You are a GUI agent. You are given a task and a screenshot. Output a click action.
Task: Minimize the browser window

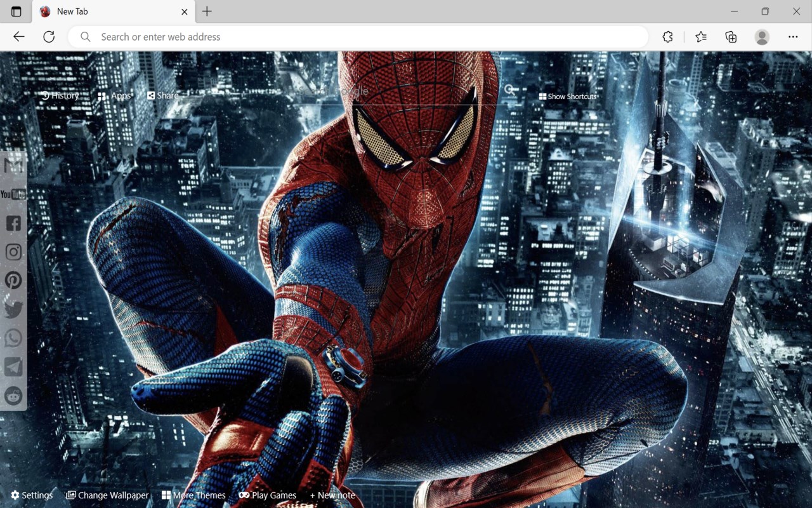pyautogui.click(x=734, y=11)
